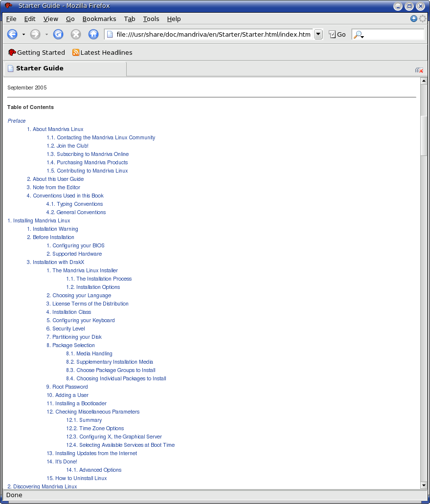This screenshot has height=504, width=430.
Task: Open the Preface link
Action: coord(17,121)
